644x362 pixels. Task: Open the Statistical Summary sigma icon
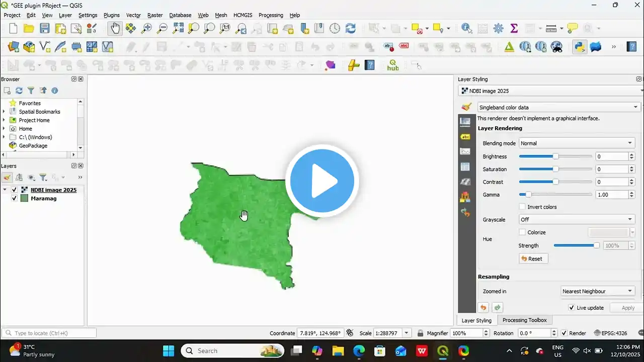point(514,28)
